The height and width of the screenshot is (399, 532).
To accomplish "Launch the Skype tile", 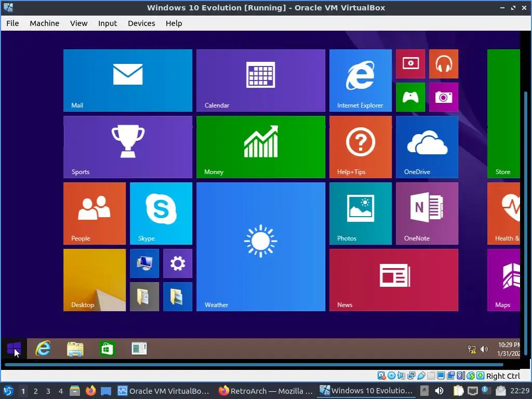I will click(161, 214).
